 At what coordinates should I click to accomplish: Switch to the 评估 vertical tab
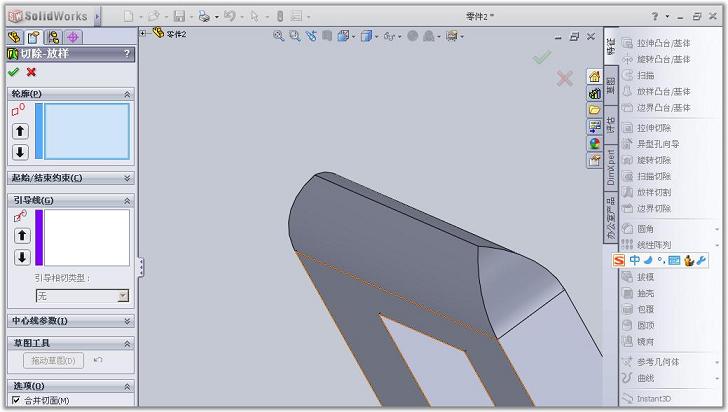[x=611, y=125]
